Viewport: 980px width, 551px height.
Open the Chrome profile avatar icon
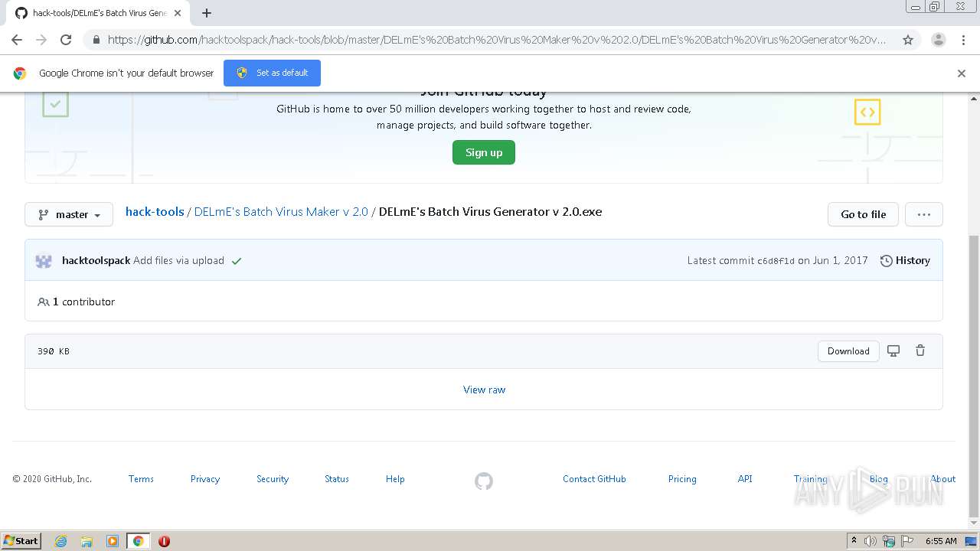click(938, 40)
